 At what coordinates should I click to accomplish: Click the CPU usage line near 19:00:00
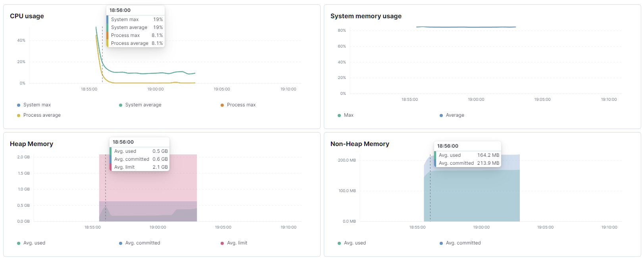click(156, 73)
